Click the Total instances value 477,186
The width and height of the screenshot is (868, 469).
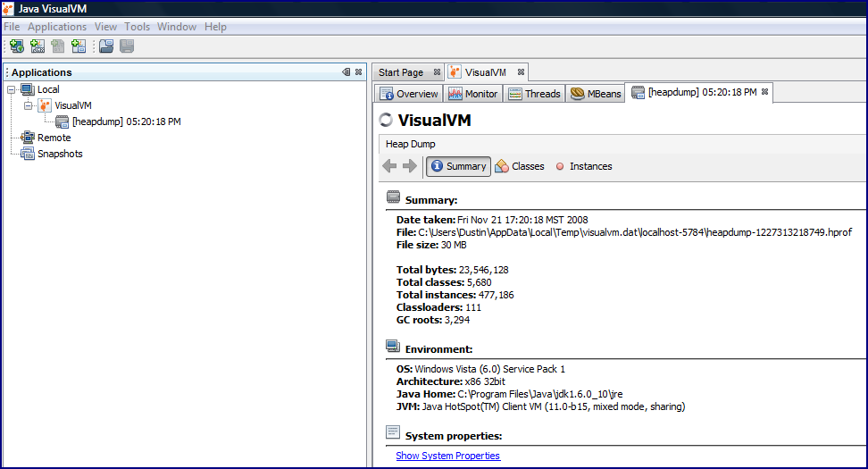496,295
